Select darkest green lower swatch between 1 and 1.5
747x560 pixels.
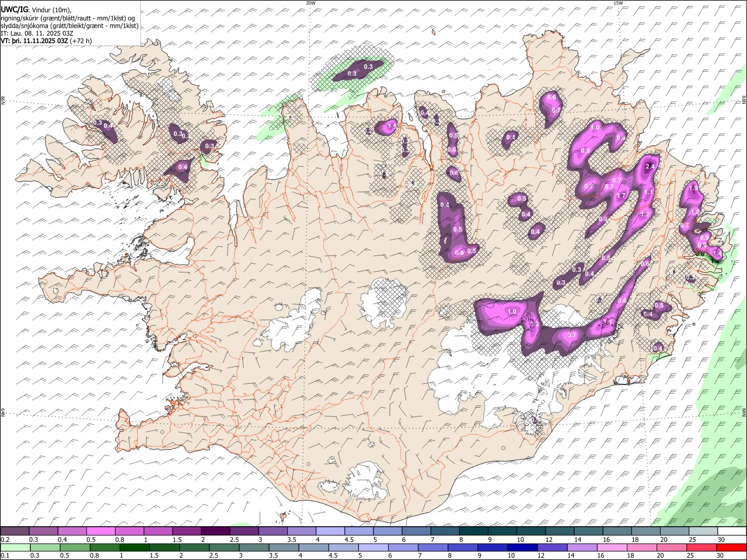pyautogui.click(x=135, y=548)
